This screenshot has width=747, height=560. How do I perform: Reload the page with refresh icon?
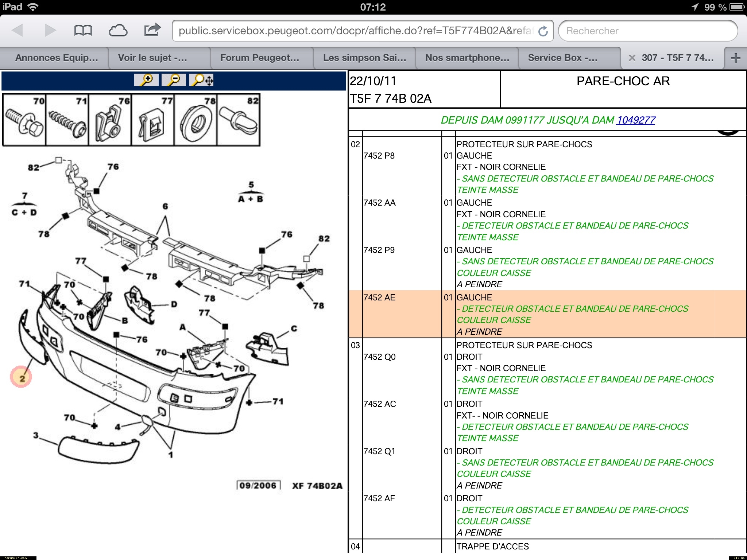[x=543, y=31]
